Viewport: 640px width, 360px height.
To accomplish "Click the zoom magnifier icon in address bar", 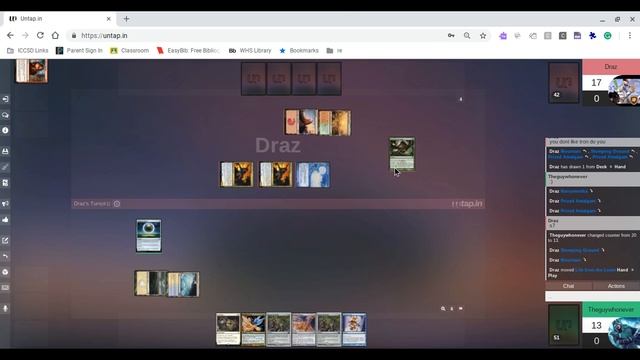I will [467, 36].
